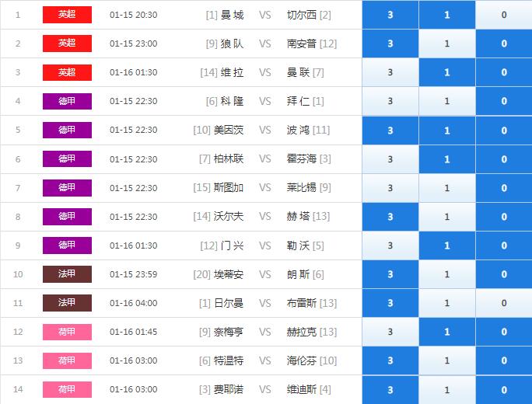Toggle option 1 for 美因茨 vs 波鸿
The image size is (532, 404).
447,131
